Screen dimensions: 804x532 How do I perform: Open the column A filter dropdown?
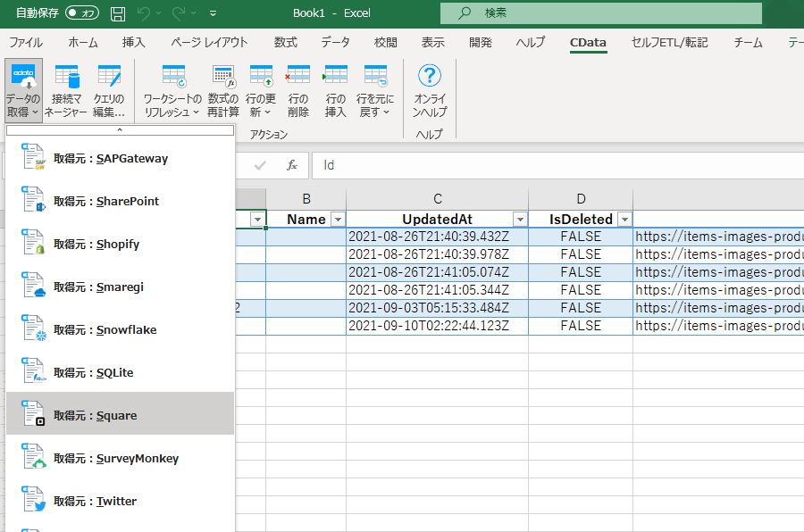point(257,220)
